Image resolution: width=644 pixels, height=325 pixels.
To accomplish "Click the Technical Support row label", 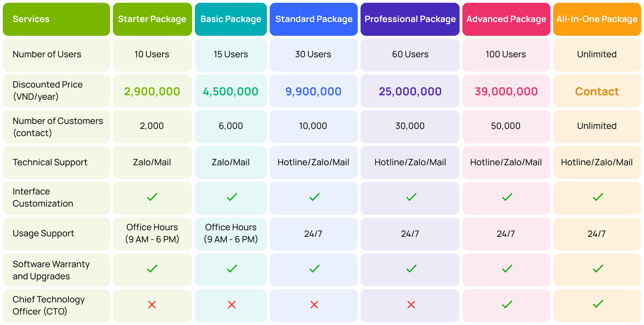I will tap(50, 162).
